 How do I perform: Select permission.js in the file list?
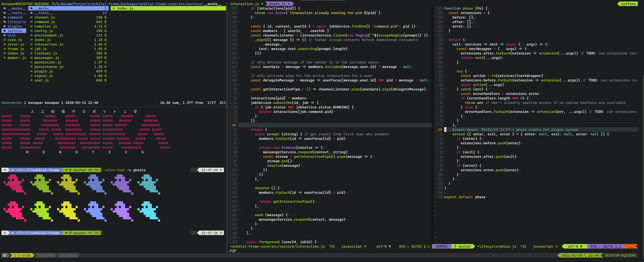click(48, 62)
